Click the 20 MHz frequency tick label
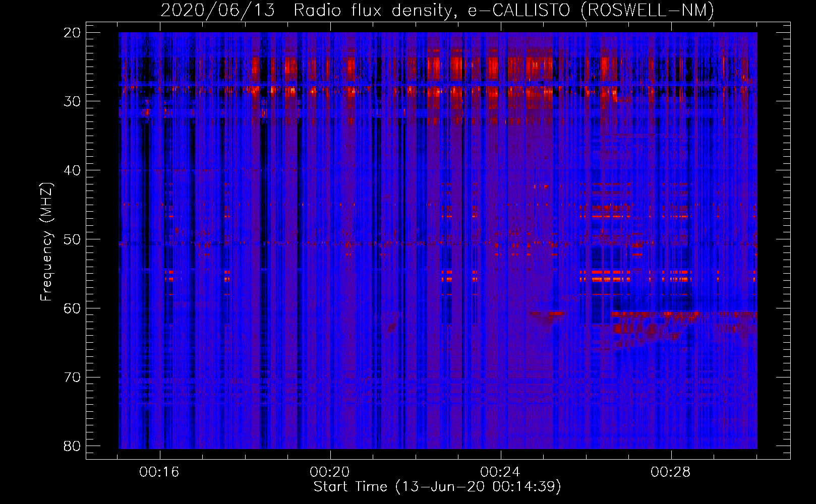This screenshot has height=504, width=816. [73, 33]
